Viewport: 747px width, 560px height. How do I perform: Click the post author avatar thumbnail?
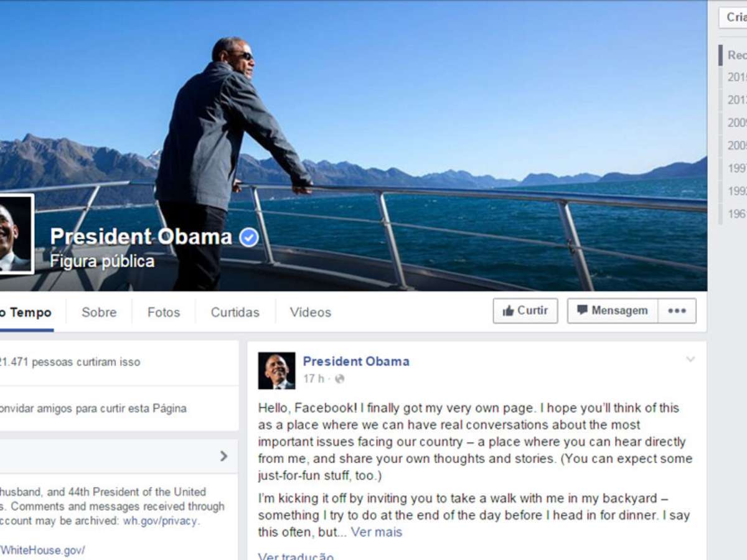276,371
